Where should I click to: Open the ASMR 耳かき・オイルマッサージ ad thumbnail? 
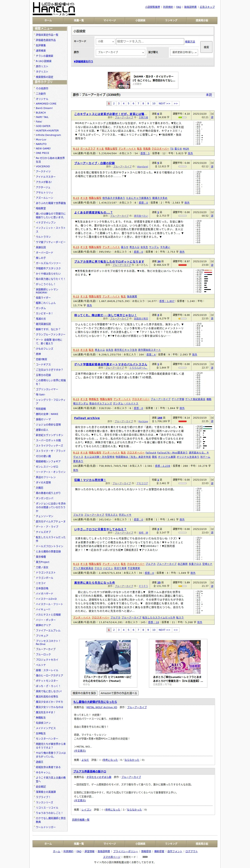[119, 80]
